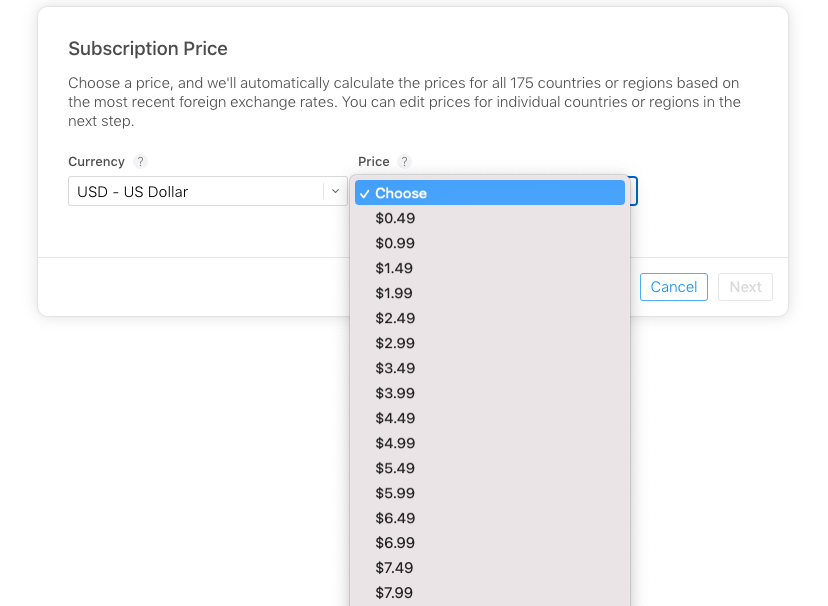This screenshot has width=828, height=606.
Task: Click the currency dropdown chevron arrow
Action: pyautogui.click(x=336, y=191)
